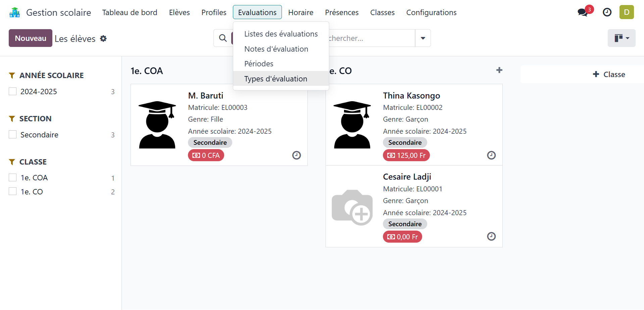Open user avatar menu D
This screenshot has width=644, height=310.
(627, 12)
